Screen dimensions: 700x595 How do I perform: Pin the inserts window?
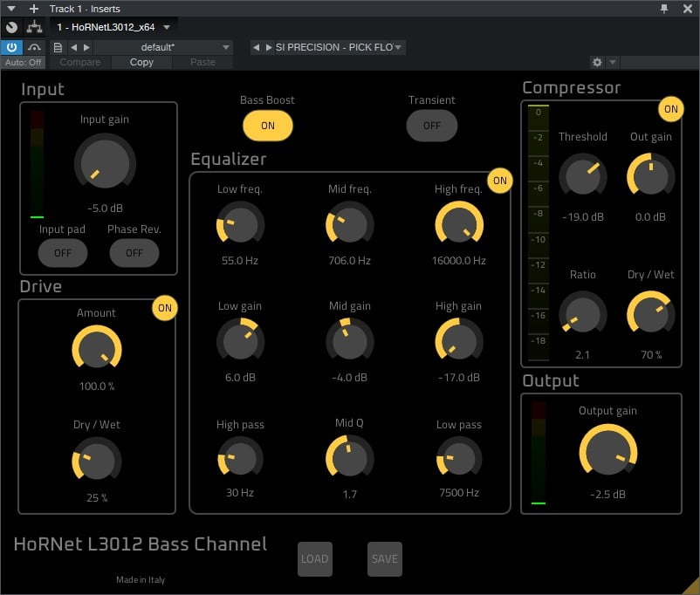(x=664, y=9)
